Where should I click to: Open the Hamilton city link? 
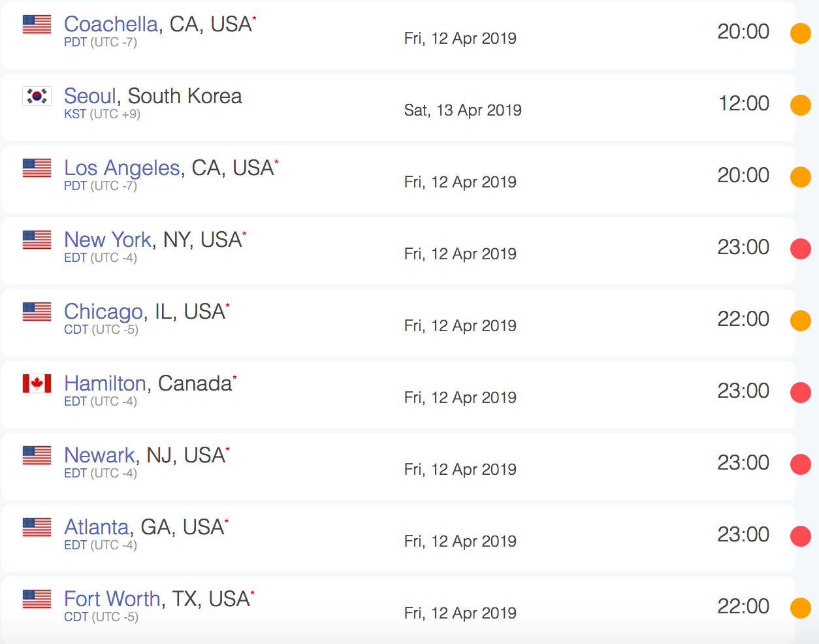tap(105, 383)
